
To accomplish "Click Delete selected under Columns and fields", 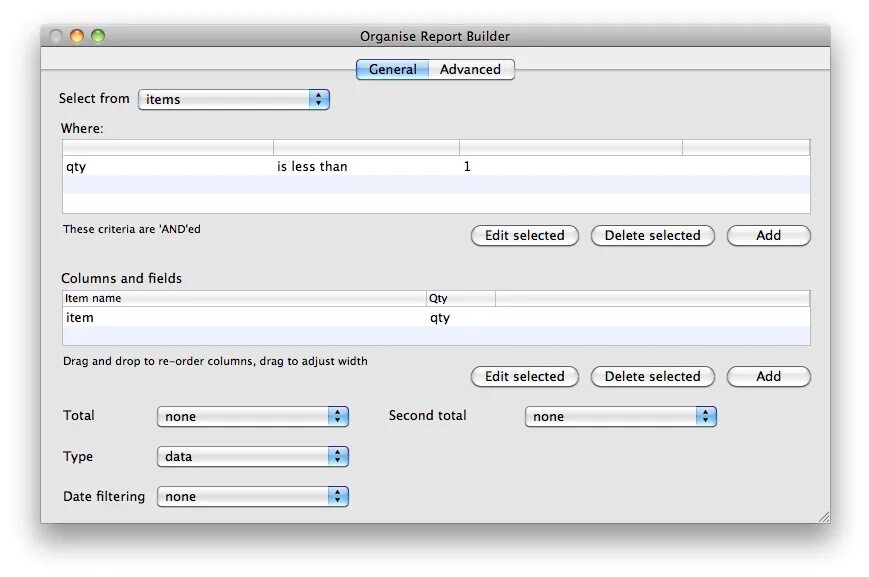I will [652, 377].
